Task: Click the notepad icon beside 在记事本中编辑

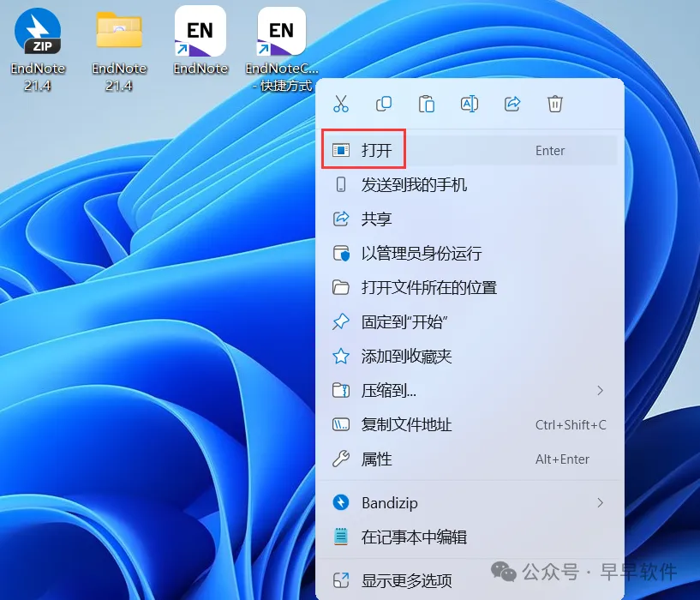Action: click(x=341, y=537)
